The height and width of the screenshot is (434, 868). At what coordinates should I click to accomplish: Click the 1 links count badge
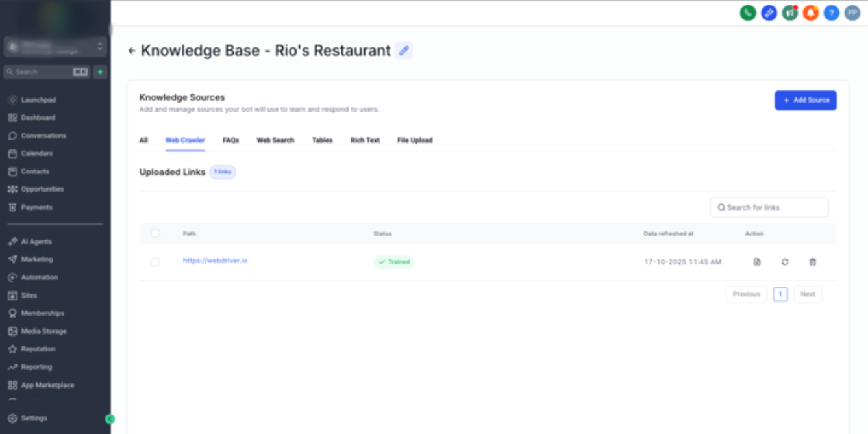coord(223,172)
